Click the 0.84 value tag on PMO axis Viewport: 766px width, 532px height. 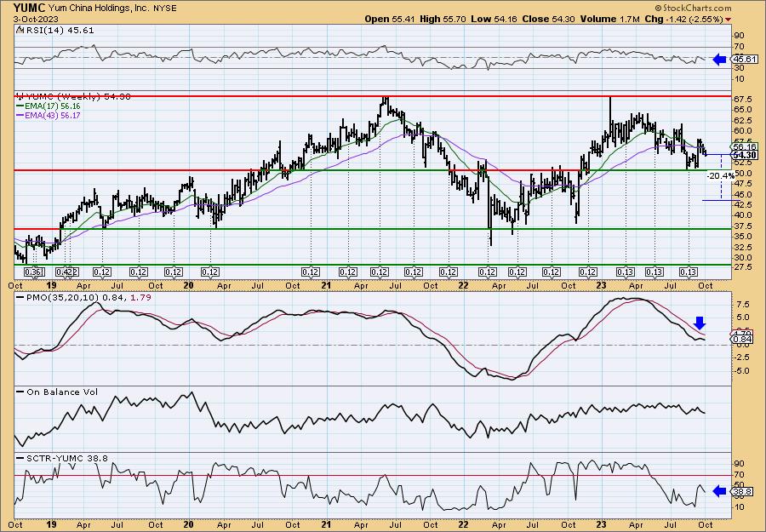point(742,339)
